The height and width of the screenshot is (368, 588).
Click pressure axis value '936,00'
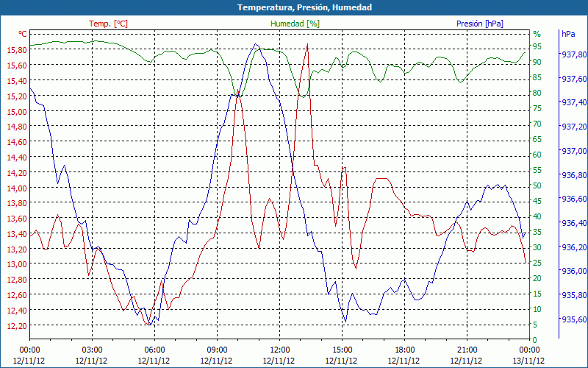pyautogui.click(x=573, y=271)
